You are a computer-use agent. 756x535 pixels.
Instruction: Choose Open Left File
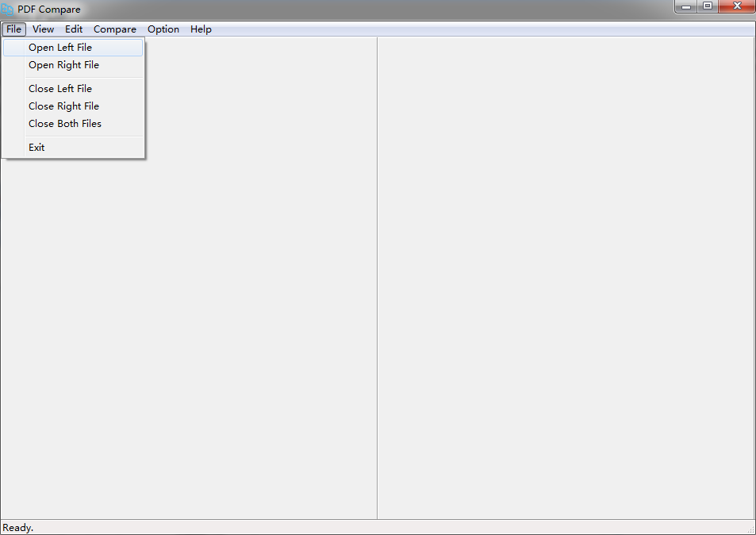point(73,48)
